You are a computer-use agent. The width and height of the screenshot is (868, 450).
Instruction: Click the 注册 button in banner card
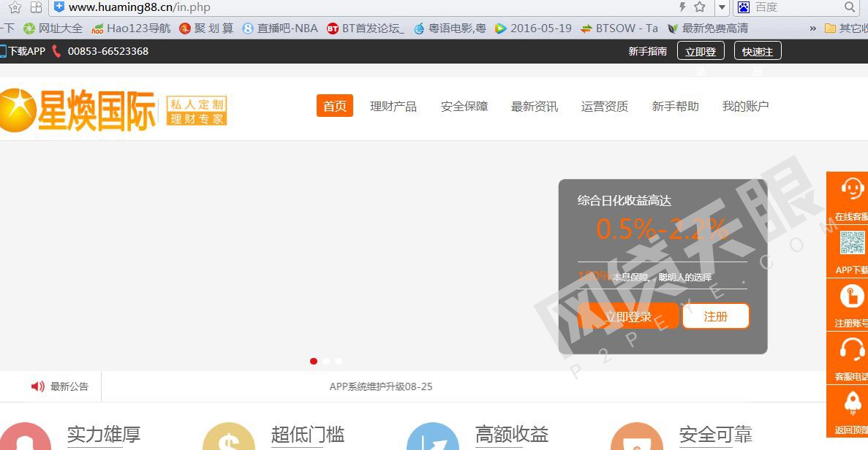[x=716, y=316]
